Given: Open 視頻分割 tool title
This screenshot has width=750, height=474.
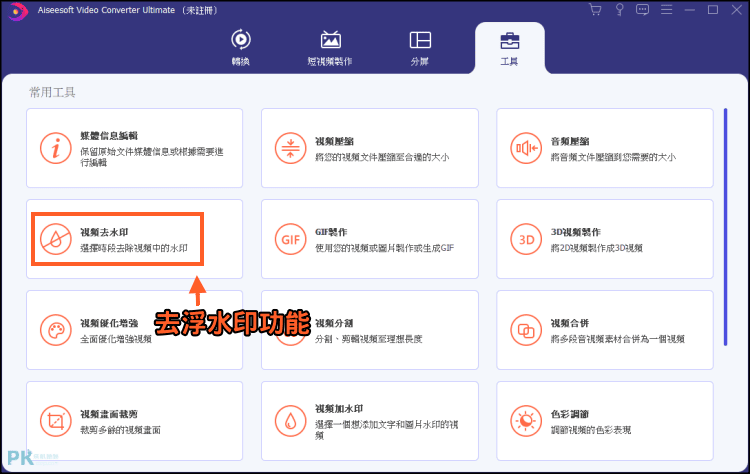Looking at the screenshot, I should 334,323.
